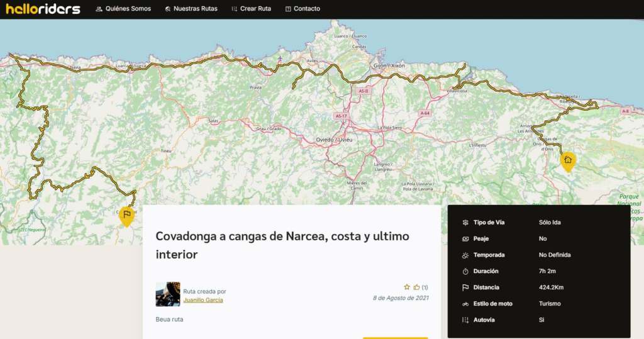This screenshot has height=339, width=644.
Task: Go to Nuestras Rutas menu item
Action: coord(192,9)
